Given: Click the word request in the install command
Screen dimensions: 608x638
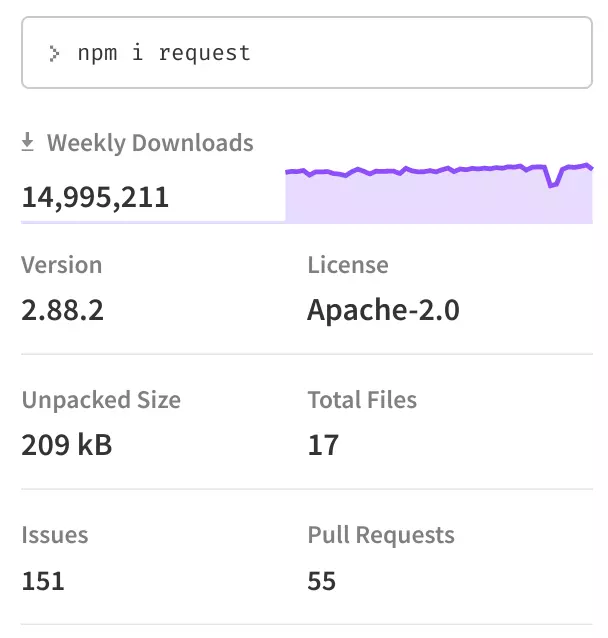Looking at the screenshot, I should [204, 53].
